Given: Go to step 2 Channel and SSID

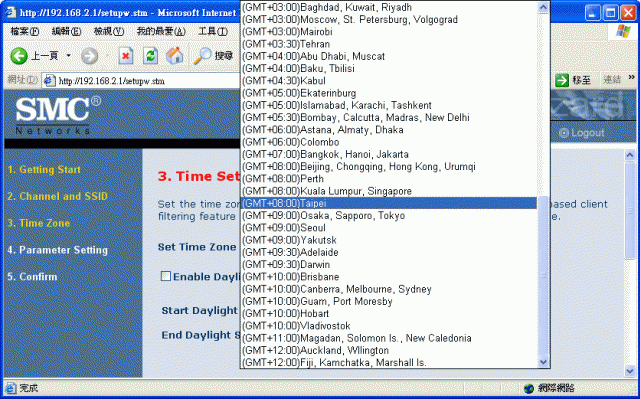Looking at the screenshot, I should tap(58, 196).
